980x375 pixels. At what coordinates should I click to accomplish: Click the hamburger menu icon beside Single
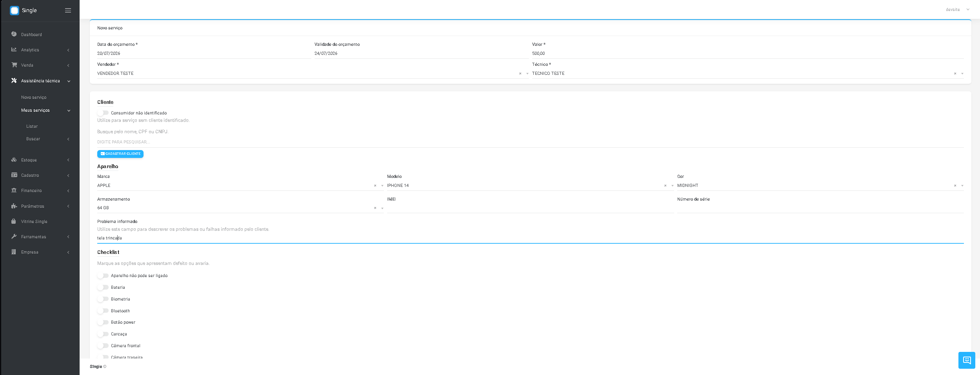(68, 11)
